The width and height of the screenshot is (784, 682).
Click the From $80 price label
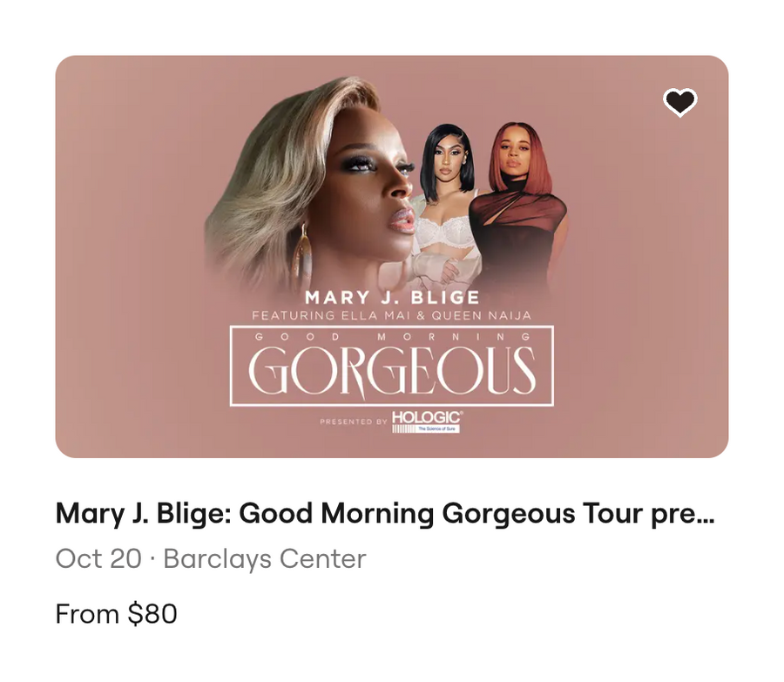pyautogui.click(x=117, y=613)
